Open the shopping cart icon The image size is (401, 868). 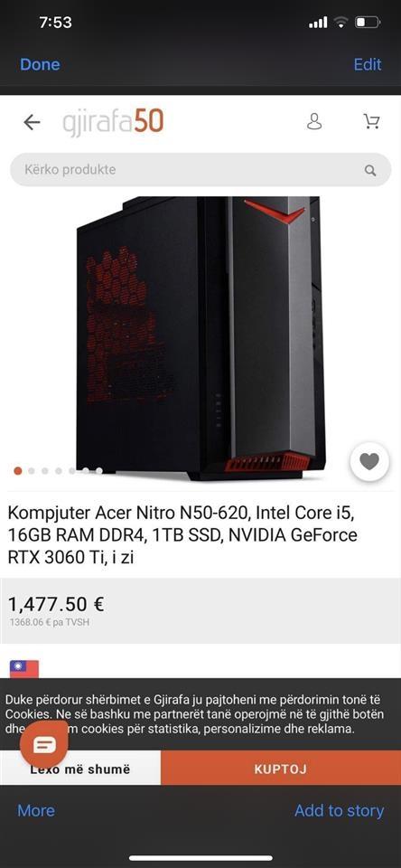(x=372, y=122)
